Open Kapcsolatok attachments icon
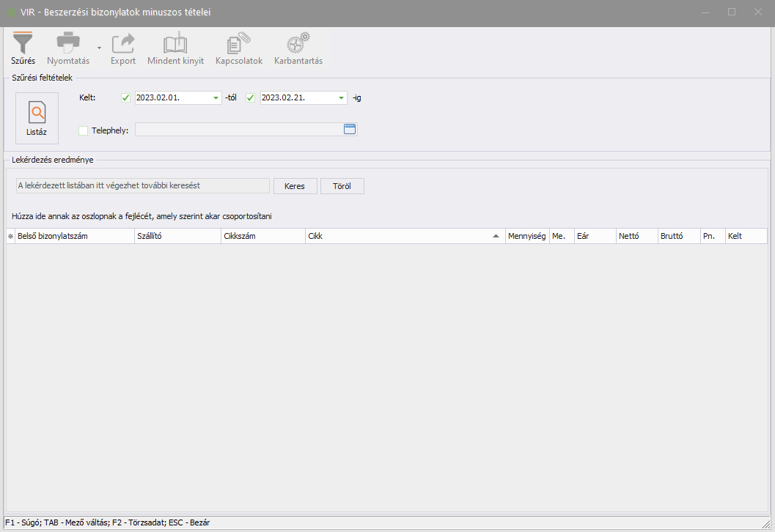Image resolution: width=775 pixels, height=532 pixels. tap(238, 43)
